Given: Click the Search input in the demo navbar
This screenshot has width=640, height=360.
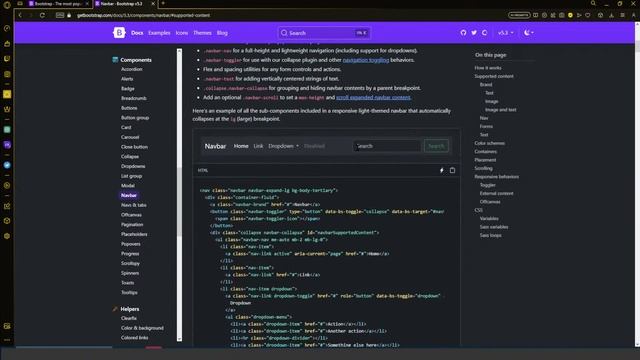Looking at the screenshot, I should tap(387, 146).
